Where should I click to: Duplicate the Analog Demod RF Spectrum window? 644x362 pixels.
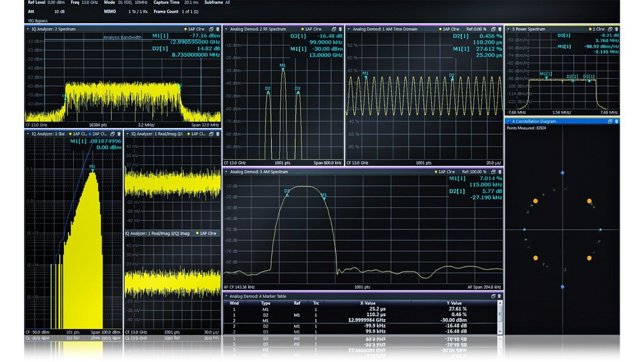[x=334, y=29]
